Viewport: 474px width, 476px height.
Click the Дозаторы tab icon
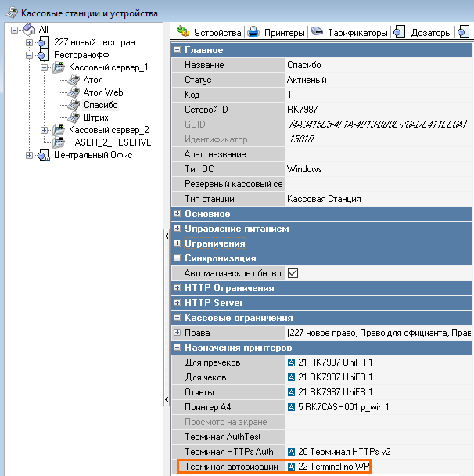(400, 32)
